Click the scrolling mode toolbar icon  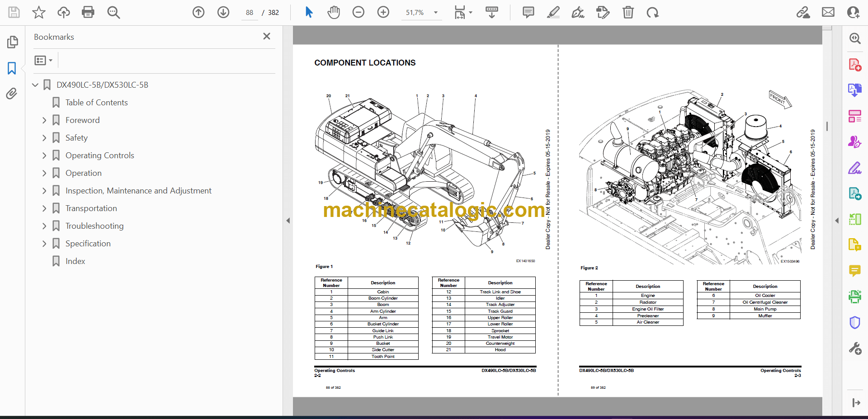coord(492,12)
